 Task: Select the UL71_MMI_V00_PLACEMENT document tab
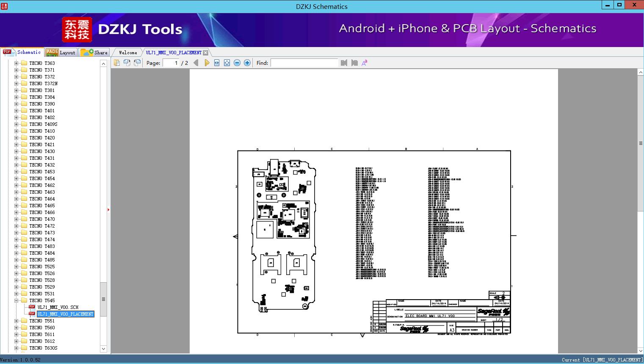174,53
